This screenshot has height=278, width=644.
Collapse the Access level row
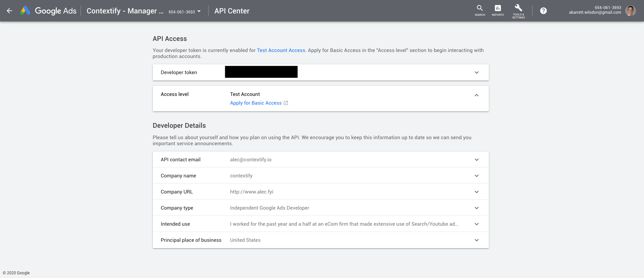476,95
